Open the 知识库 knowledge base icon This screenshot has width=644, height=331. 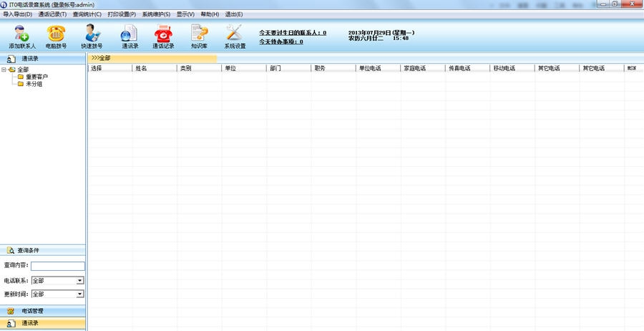(x=199, y=33)
